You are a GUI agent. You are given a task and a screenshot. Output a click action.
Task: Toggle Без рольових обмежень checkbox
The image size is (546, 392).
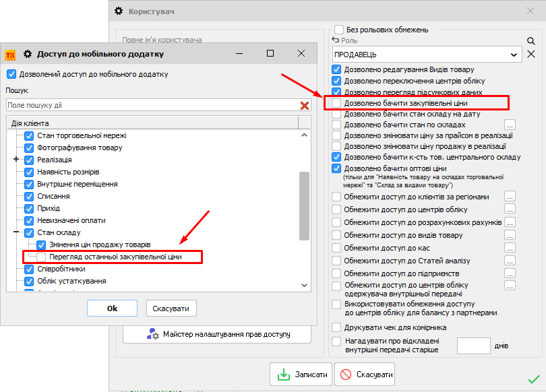340,30
